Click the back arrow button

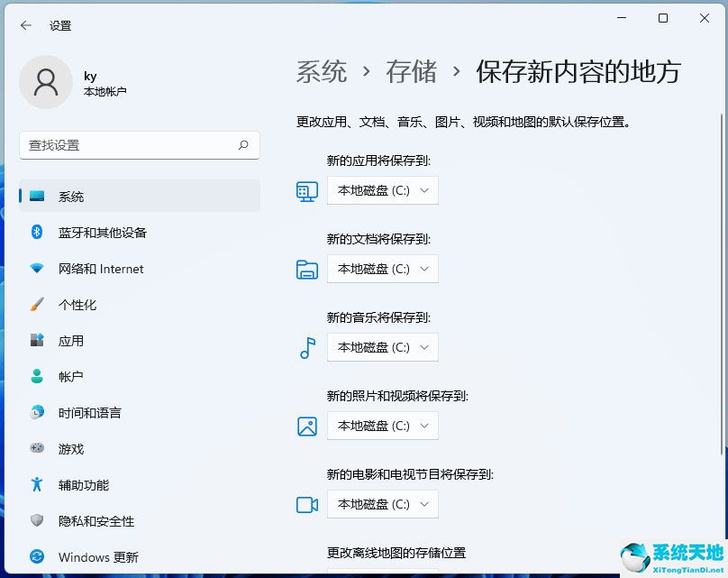coord(25,25)
